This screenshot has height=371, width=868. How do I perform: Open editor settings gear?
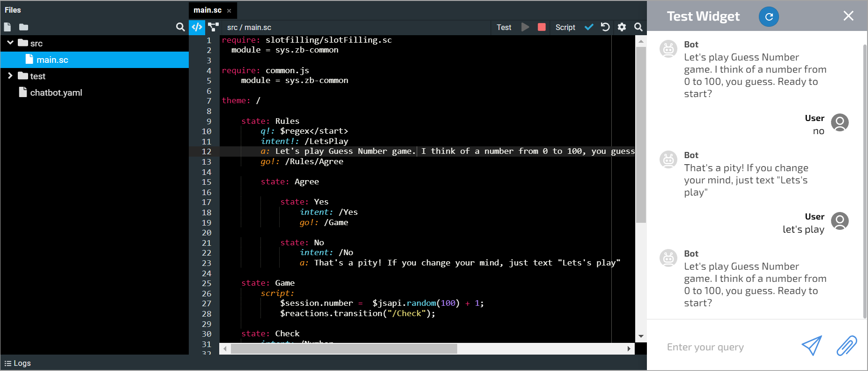pyautogui.click(x=622, y=27)
